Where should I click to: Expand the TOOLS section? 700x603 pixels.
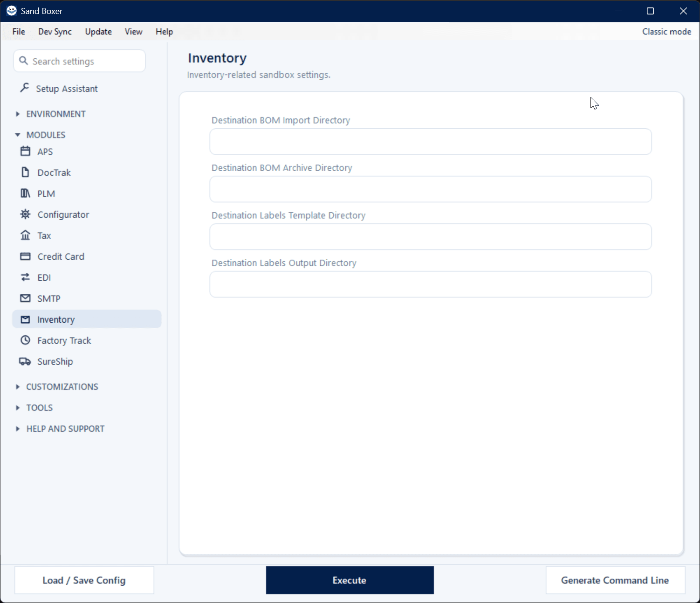[x=34, y=408]
